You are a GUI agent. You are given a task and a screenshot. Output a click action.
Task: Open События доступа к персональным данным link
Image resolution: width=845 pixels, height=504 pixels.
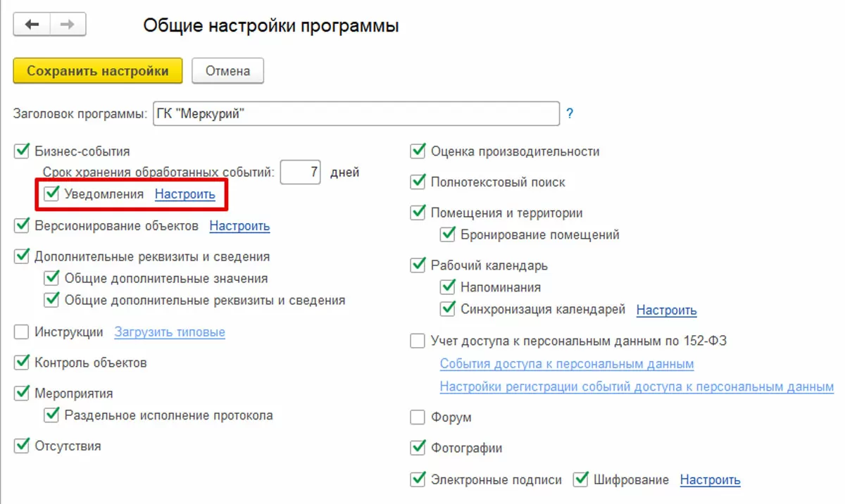(567, 364)
